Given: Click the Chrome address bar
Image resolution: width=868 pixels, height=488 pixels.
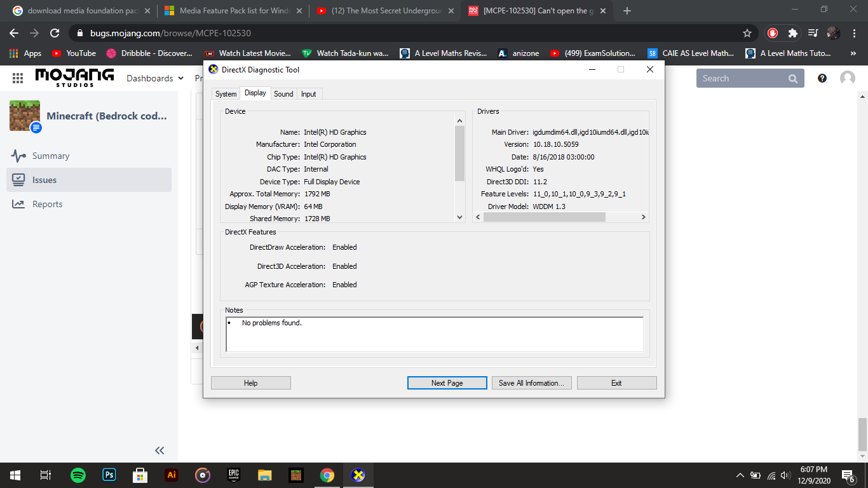Looking at the screenshot, I should tap(413, 33).
